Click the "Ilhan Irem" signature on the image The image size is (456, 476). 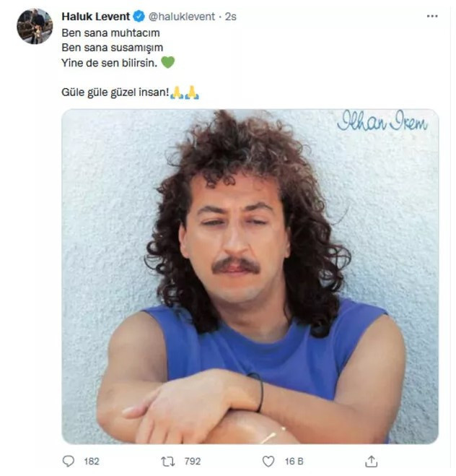pyautogui.click(x=382, y=124)
